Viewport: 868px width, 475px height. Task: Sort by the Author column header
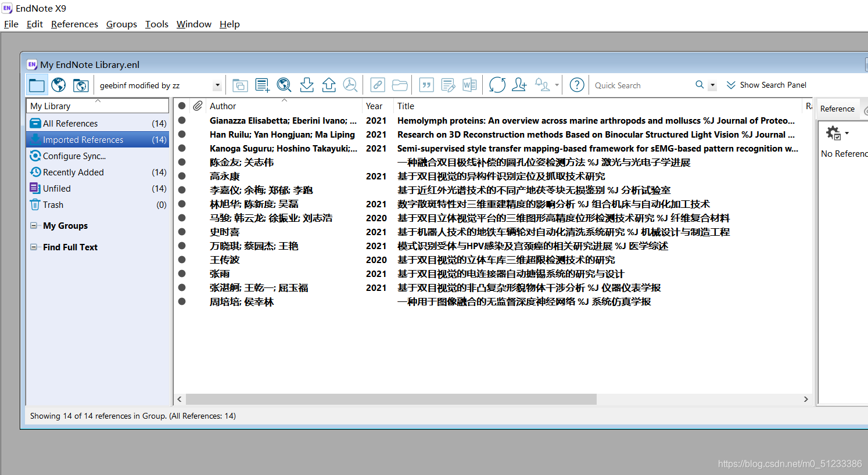pos(284,106)
